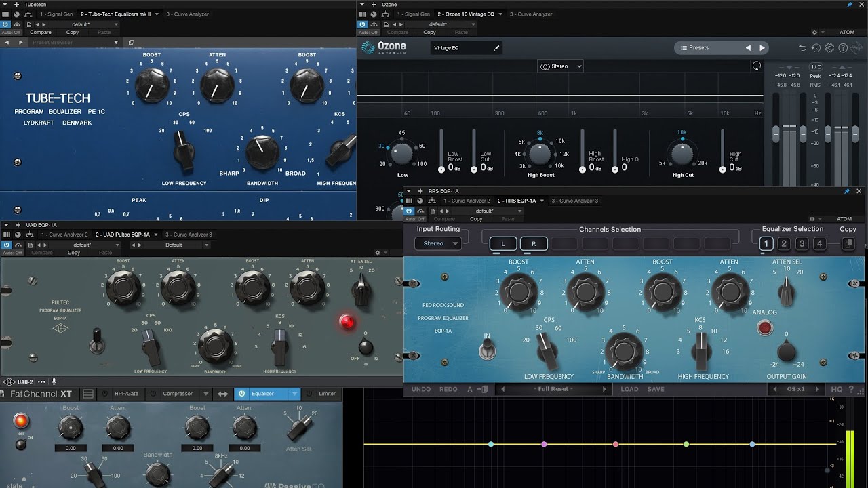Switch to 3 - Curve Analyzer tab in Ozone
This screenshot has height=488, width=868.
pyautogui.click(x=532, y=14)
